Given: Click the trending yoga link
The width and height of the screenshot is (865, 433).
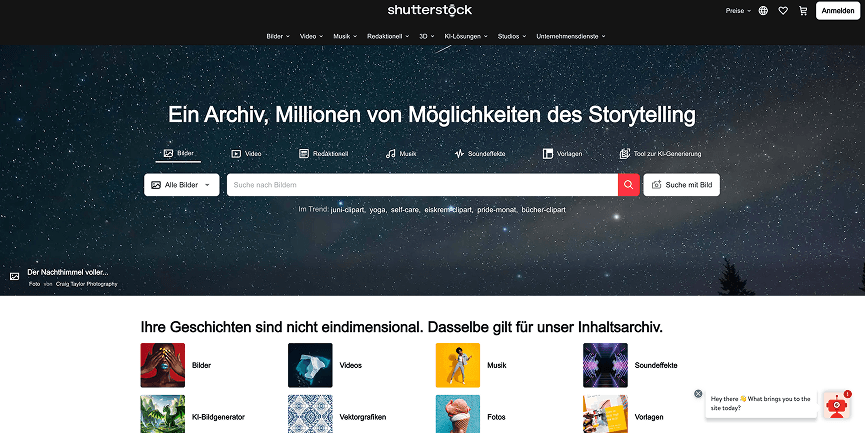Looking at the screenshot, I should (x=377, y=210).
